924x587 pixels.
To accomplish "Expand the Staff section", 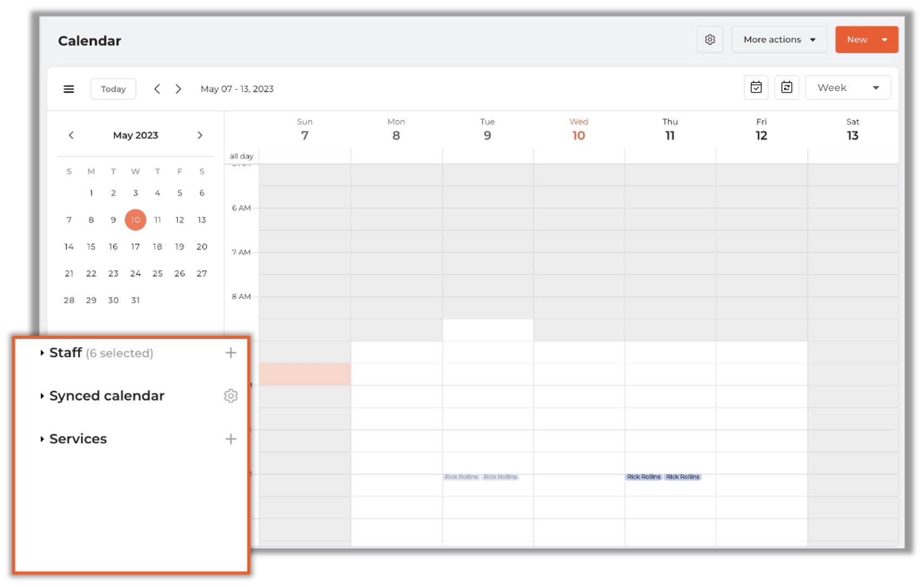I will pyautogui.click(x=42, y=353).
